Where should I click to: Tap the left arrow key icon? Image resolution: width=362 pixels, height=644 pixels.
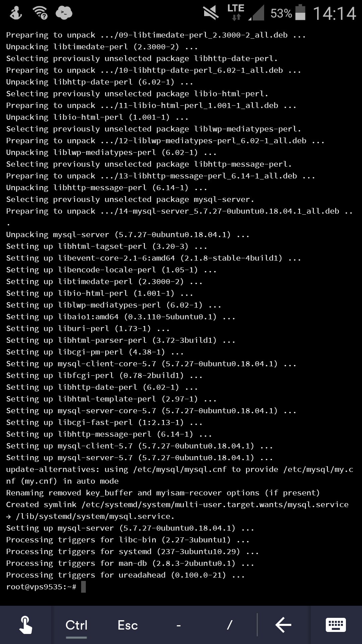click(283, 625)
